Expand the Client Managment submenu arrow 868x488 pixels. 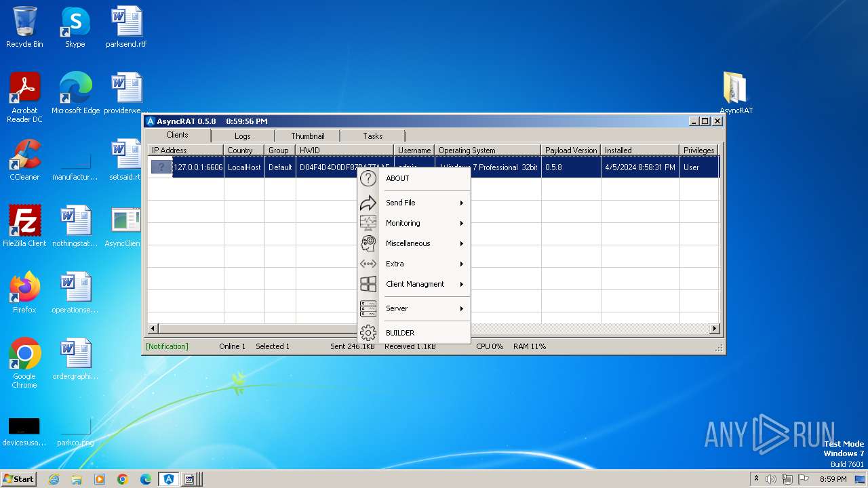462,284
